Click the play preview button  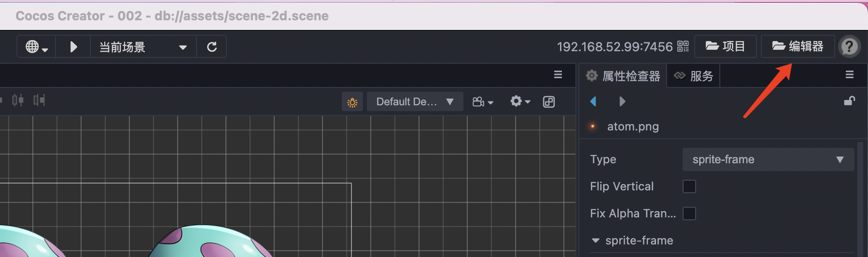pyautogui.click(x=73, y=47)
